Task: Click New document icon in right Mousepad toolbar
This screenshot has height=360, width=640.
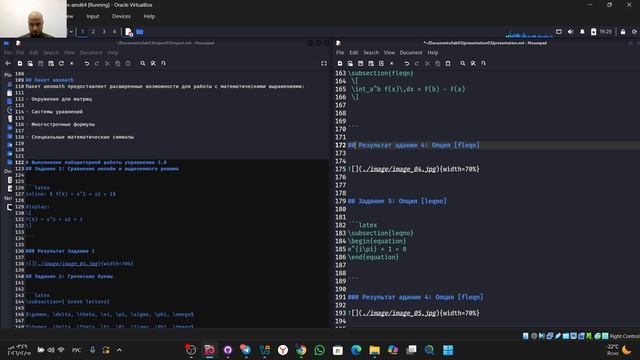Action: click(340, 63)
